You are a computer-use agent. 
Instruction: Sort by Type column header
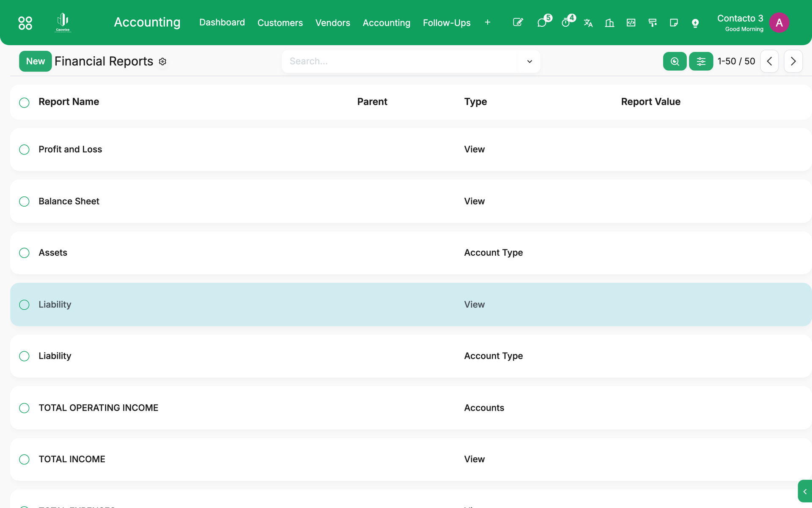(475, 102)
